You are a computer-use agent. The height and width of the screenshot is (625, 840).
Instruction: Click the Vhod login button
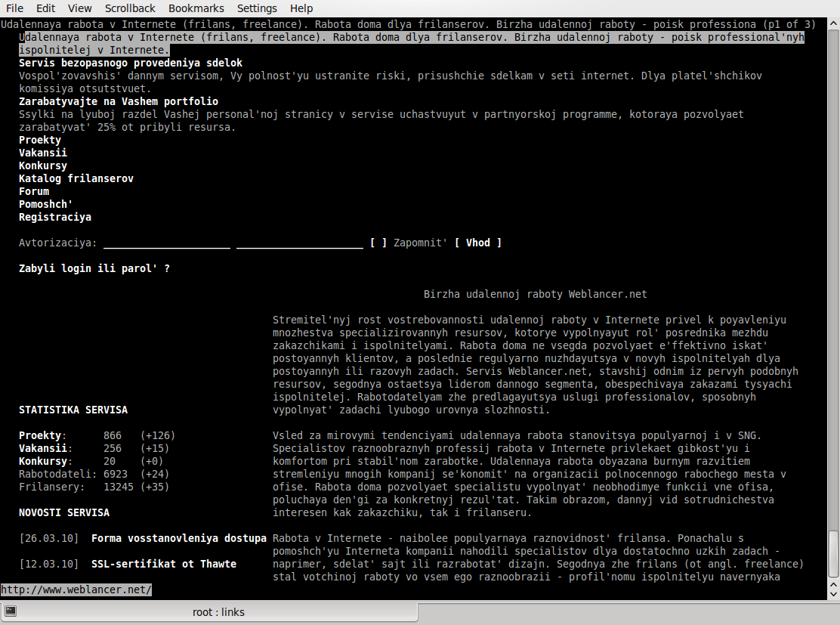478,243
